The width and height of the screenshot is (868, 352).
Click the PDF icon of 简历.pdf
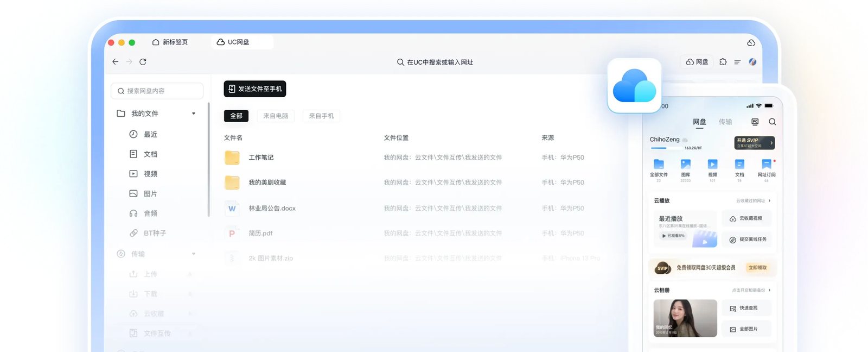pyautogui.click(x=232, y=233)
